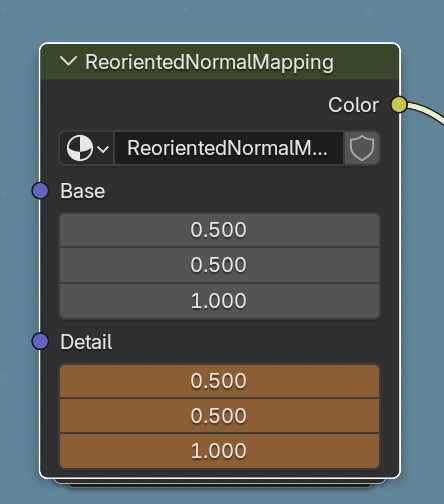Screen dimensions: 444x504
Task: Select the Detail 1.000 value field
Action: point(219,451)
